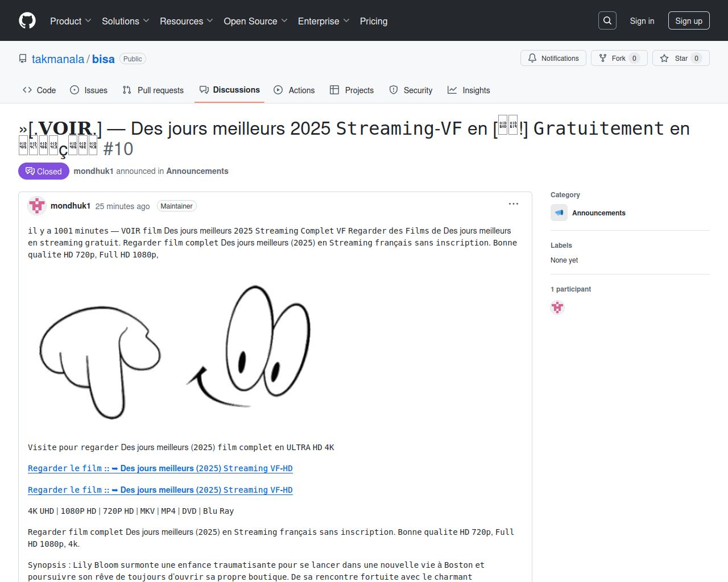728x582 pixels.
Task: Click the Announcements megaphone icon
Action: point(559,213)
